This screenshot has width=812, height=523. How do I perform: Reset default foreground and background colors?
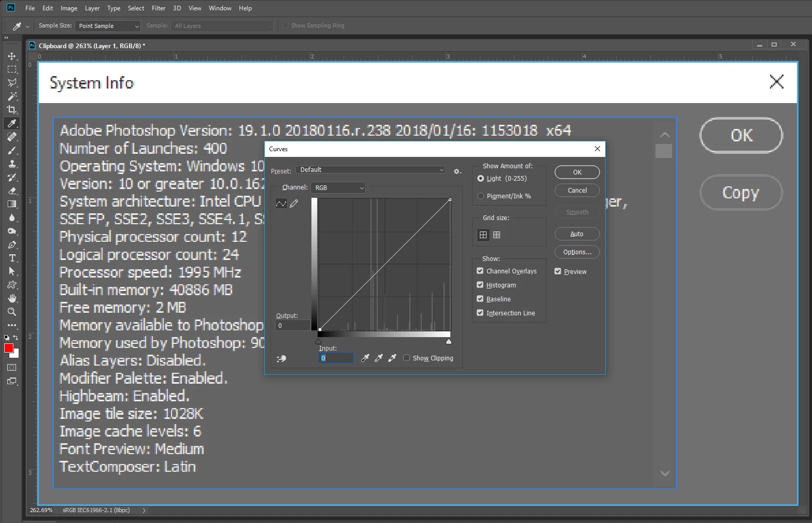point(7,338)
